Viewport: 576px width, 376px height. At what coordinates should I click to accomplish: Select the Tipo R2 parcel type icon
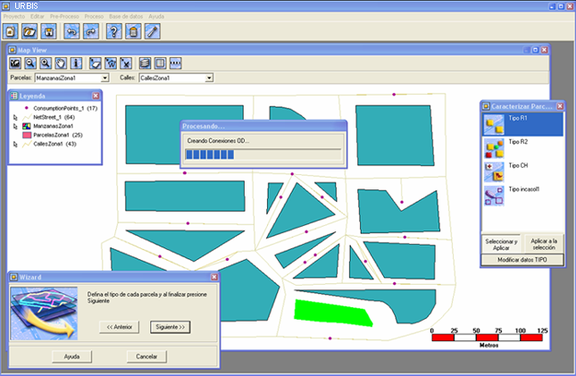point(494,148)
